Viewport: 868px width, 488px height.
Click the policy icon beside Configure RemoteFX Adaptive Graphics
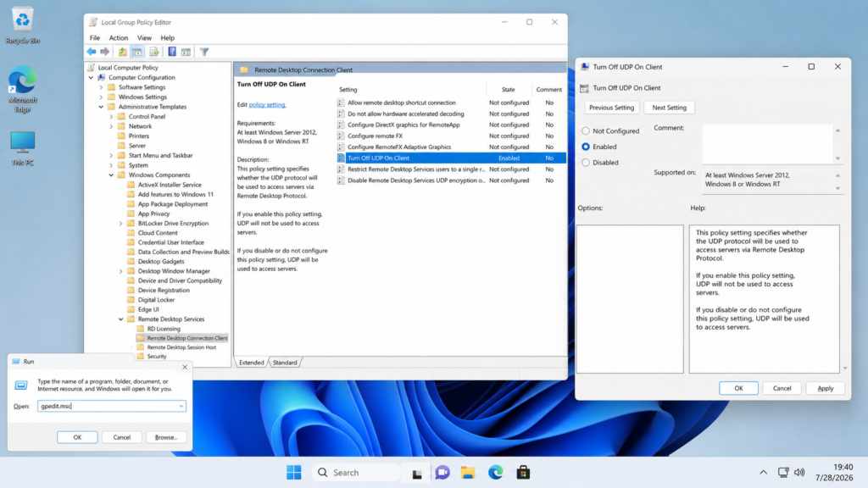click(x=341, y=147)
